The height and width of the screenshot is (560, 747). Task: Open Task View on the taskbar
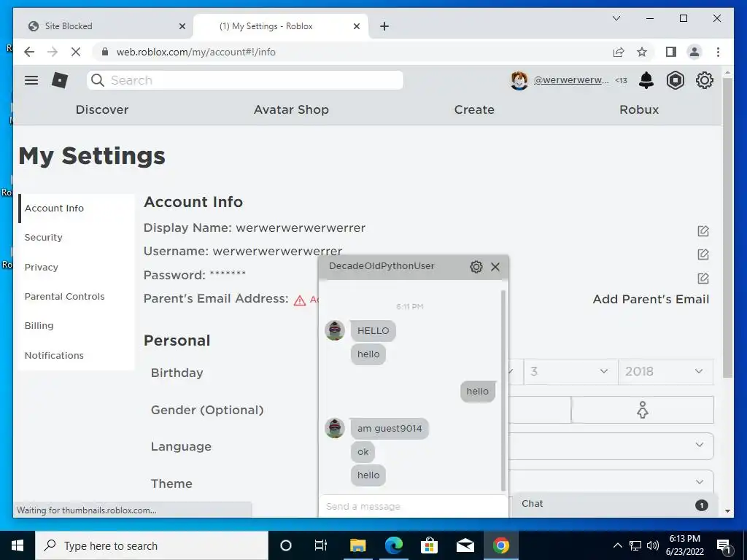(x=321, y=545)
